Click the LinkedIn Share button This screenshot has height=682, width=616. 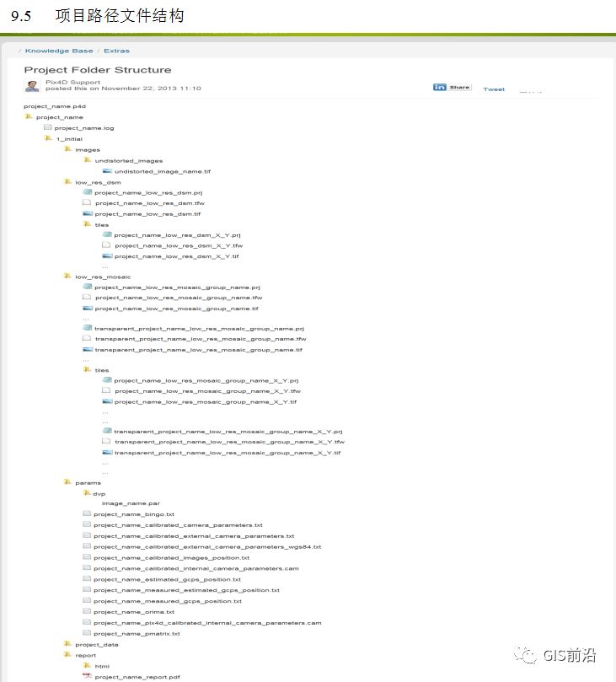click(x=453, y=87)
